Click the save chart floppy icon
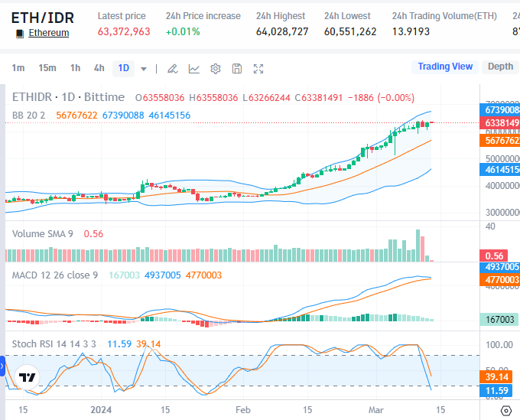The width and height of the screenshot is (520, 420). point(237,68)
